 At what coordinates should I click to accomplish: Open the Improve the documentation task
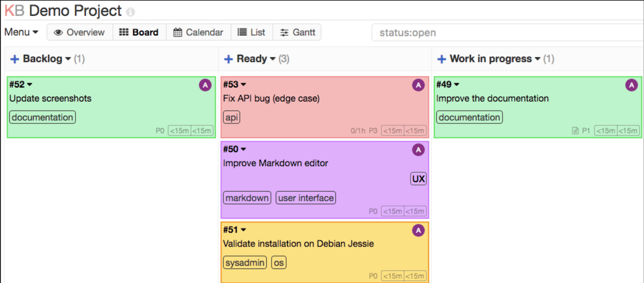(492, 99)
